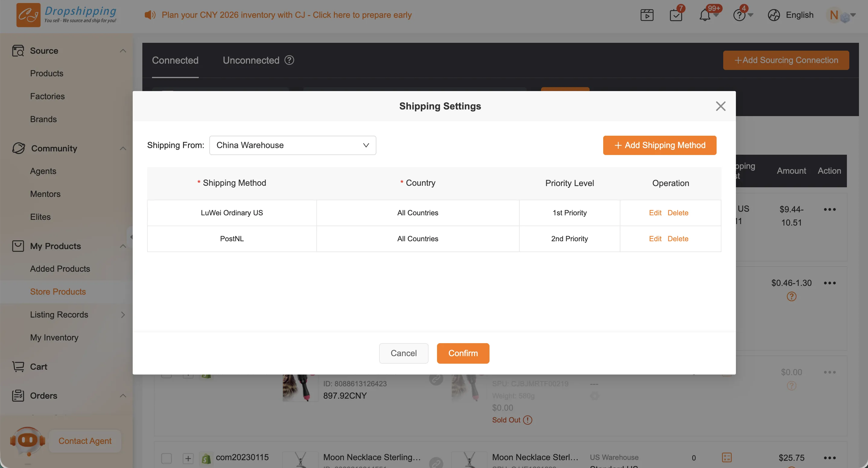Viewport: 868px width, 468px height.
Task: Open the Shipping From China Warehouse dropdown
Action: 293,145
